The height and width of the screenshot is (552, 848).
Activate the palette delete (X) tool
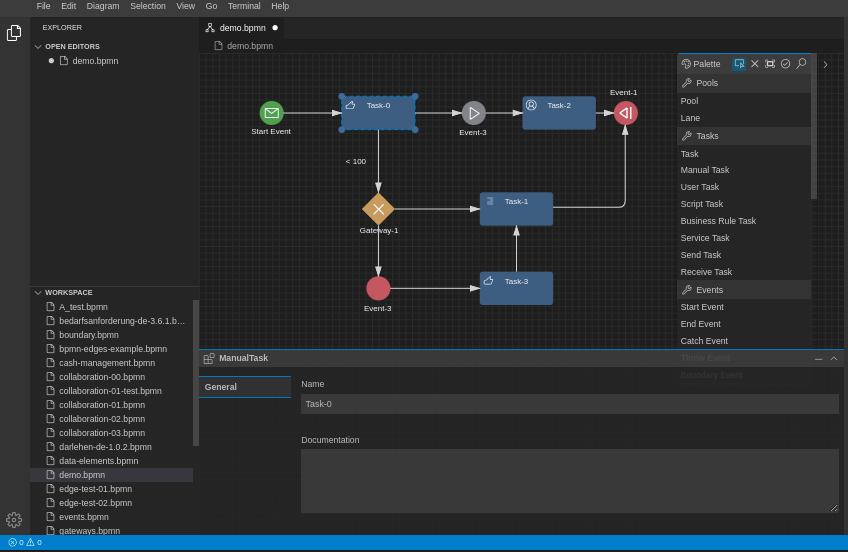pos(754,64)
